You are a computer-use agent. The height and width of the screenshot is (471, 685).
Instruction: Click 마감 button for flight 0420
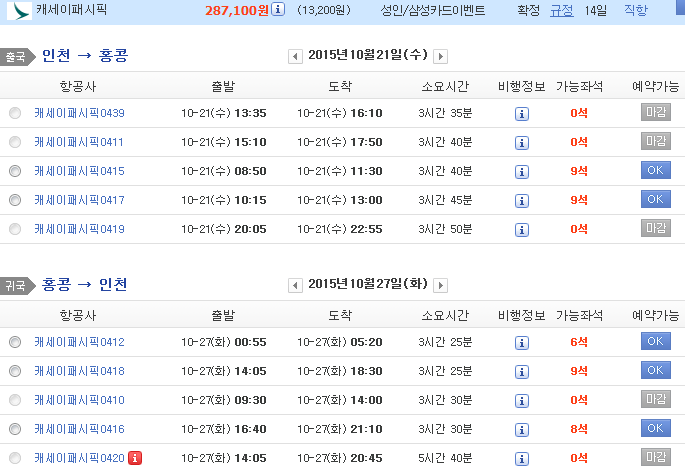pyautogui.click(x=656, y=457)
